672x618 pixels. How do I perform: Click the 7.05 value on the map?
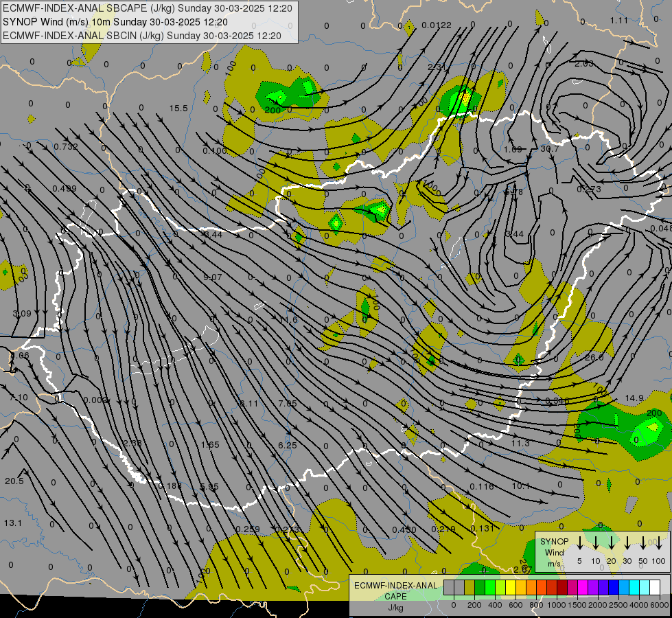[x=287, y=403]
